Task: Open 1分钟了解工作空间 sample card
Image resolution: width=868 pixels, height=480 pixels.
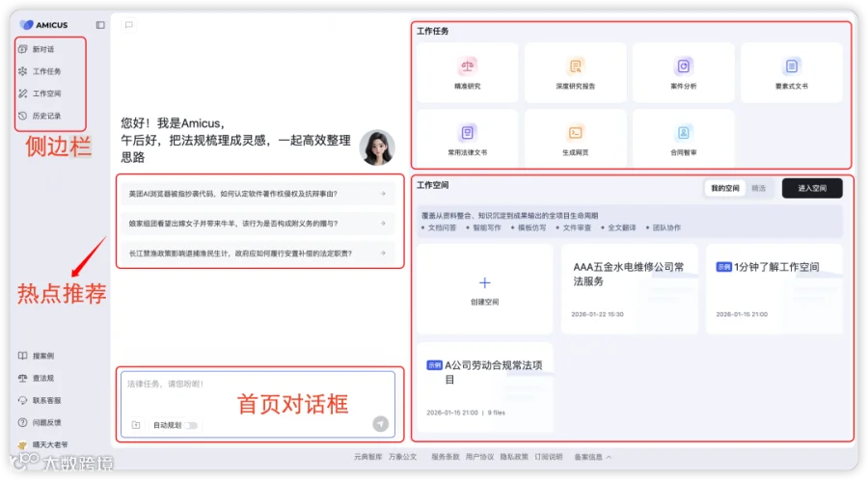Action: (773, 288)
